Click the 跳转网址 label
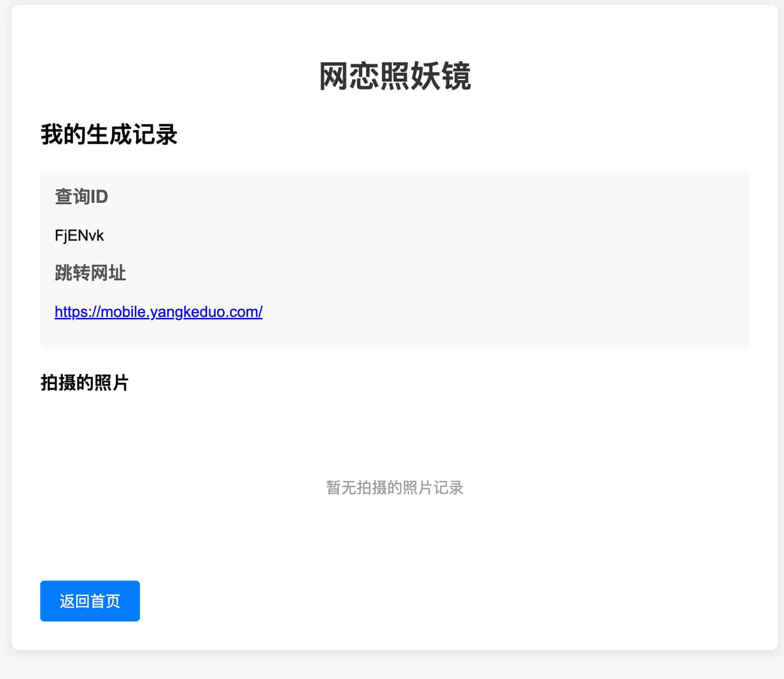 tap(90, 273)
